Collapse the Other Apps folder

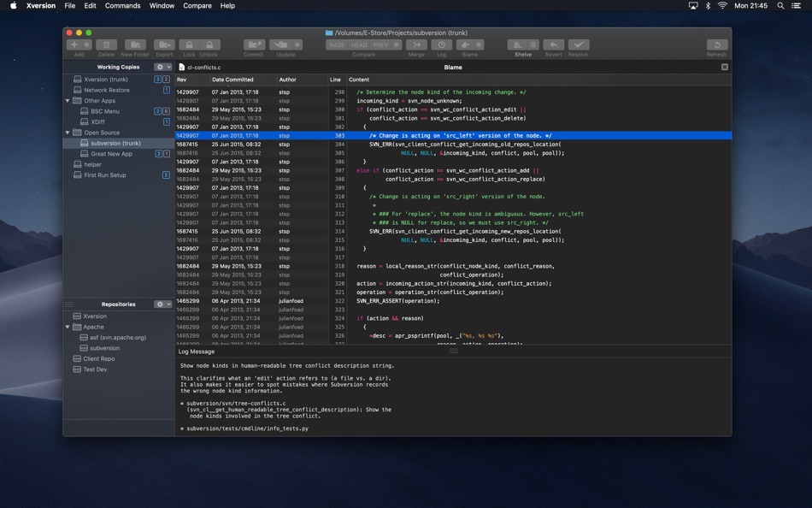68,101
